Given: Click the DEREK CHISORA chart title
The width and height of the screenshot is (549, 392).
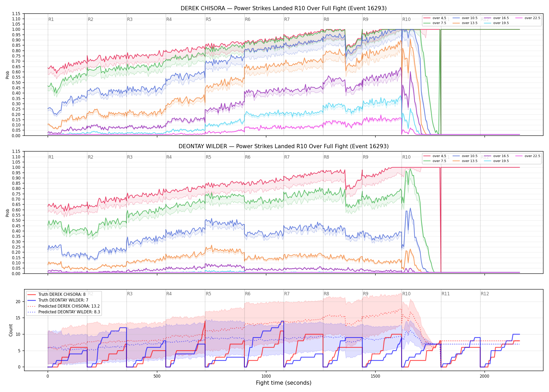Looking at the screenshot, I should point(284,8).
